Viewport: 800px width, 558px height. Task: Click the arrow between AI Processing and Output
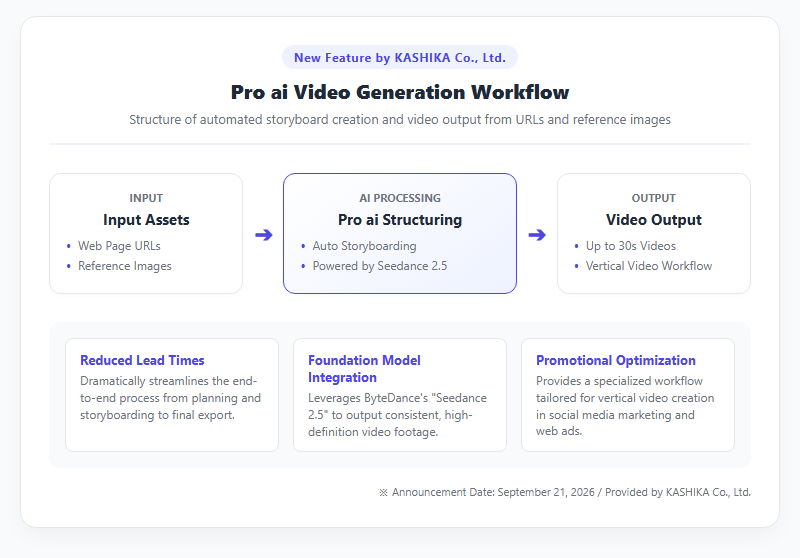(x=537, y=235)
